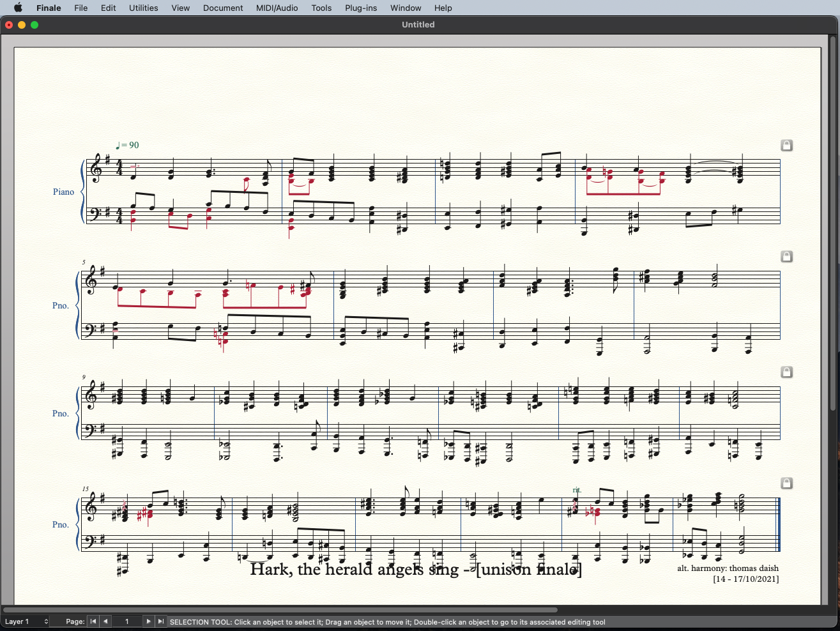Open the Utilities menu
Viewport: 840px width, 631px height.
[143, 8]
